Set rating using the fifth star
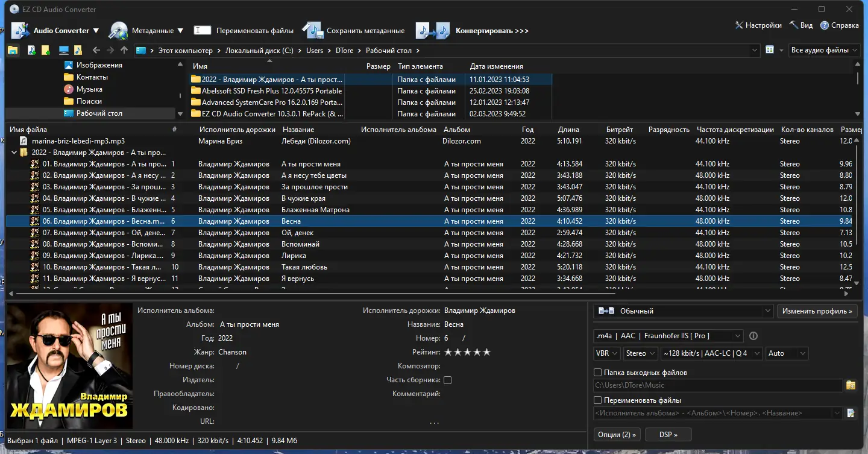868x454 pixels. coord(487,352)
